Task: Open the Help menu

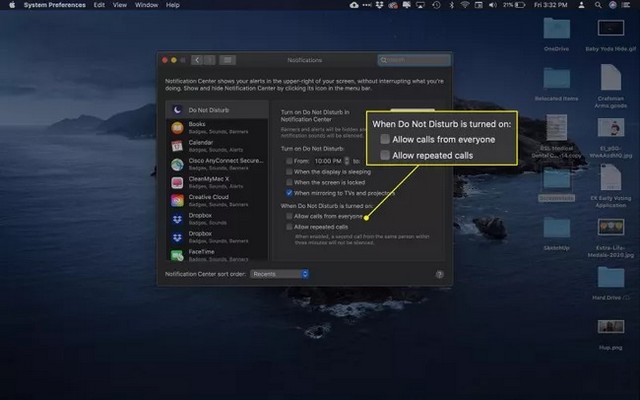Action: click(x=173, y=5)
